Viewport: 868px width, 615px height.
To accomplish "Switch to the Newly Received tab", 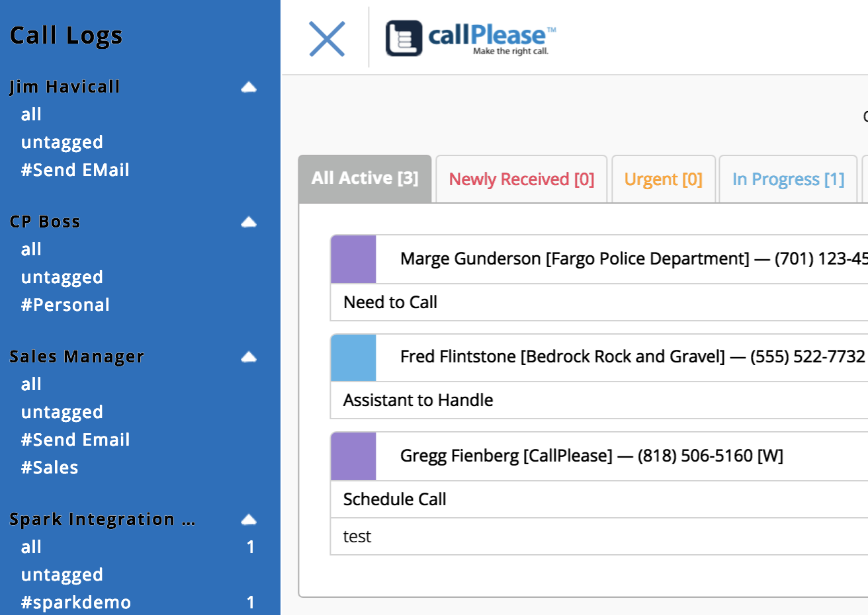I will pyautogui.click(x=521, y=179).
